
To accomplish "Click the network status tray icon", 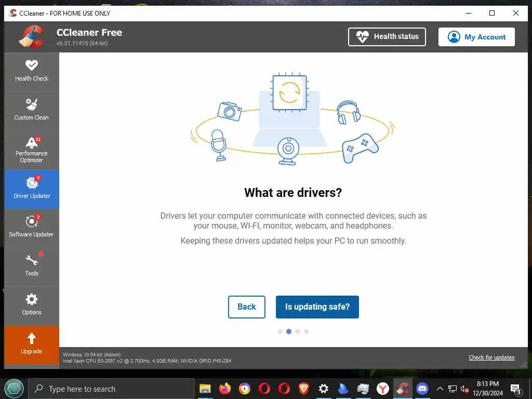I will pos(453,389).
